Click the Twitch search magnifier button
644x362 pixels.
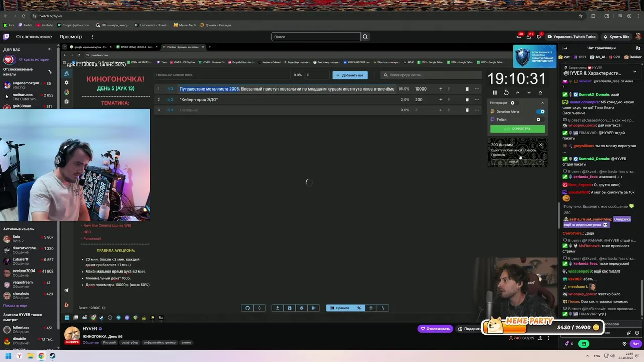click(x=365, y=37)
